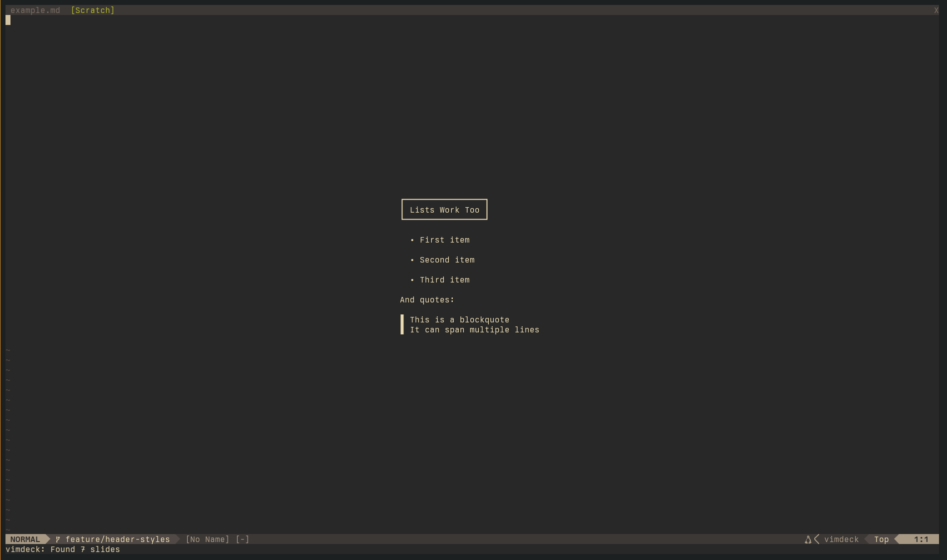The height and width of the screenshot is (560, 947).
Task: Select the bullet icon before First item
Action: point(411,240)
